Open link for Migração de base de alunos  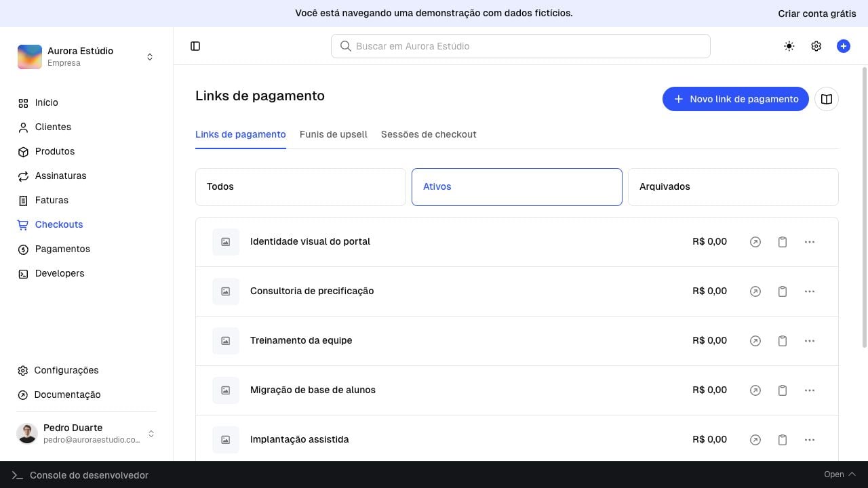pos(755,390)
